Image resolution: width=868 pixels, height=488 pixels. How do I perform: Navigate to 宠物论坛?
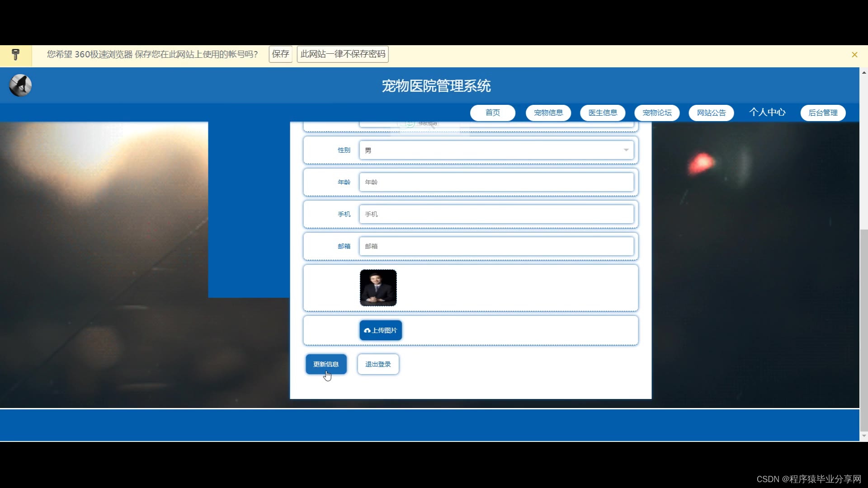[657, 113]
